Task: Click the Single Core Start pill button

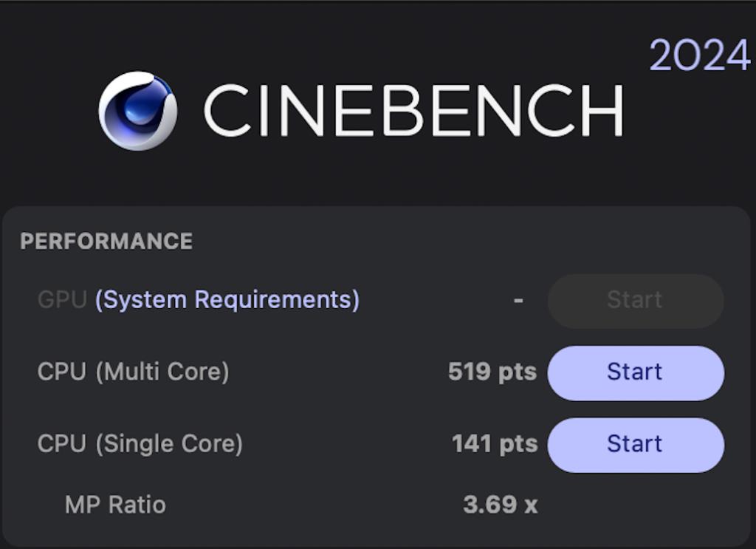Action: [x=635, y=443]
